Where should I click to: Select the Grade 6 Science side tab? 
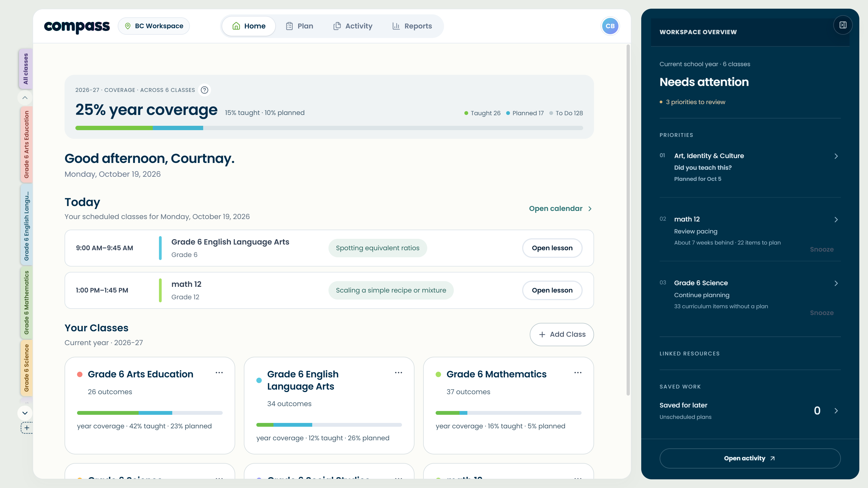point(26,368)
